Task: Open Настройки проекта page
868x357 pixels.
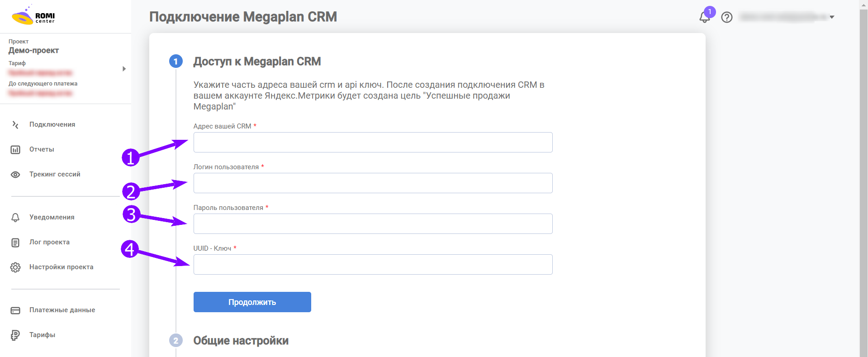Action: coord(62,267)
